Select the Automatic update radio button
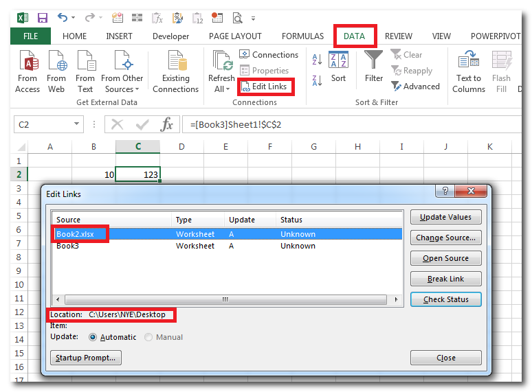Screen dimensions: 532x392 coord(93,337)
